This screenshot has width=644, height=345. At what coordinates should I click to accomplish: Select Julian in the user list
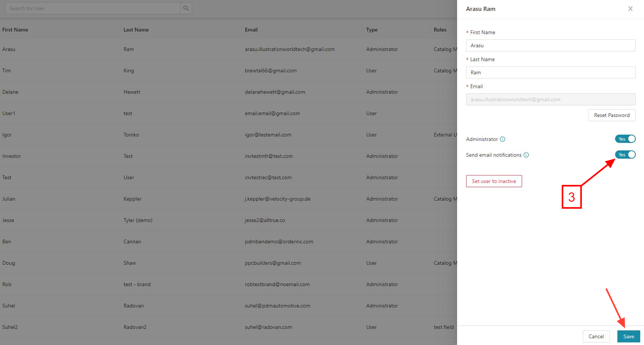[x=9, y=199]
